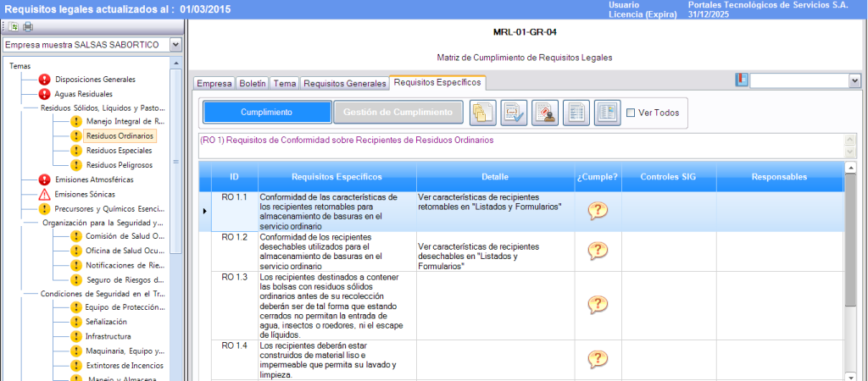Click the ¿Cumple? column header
The width and height of the screenshot is (868, 381).
(x=598, y=177)
